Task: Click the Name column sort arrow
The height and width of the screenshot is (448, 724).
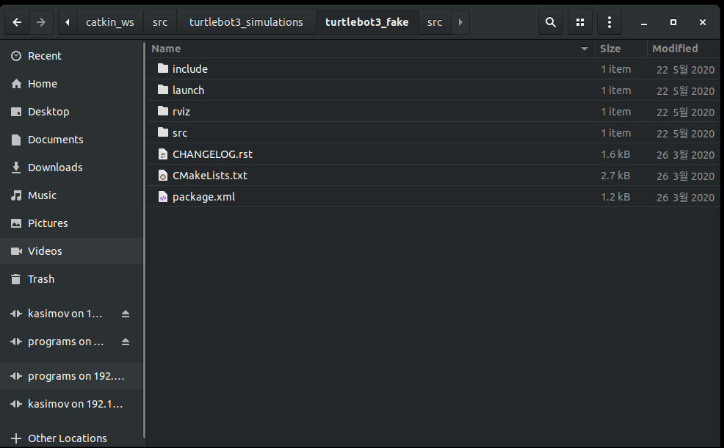Action: pos(584,49)
